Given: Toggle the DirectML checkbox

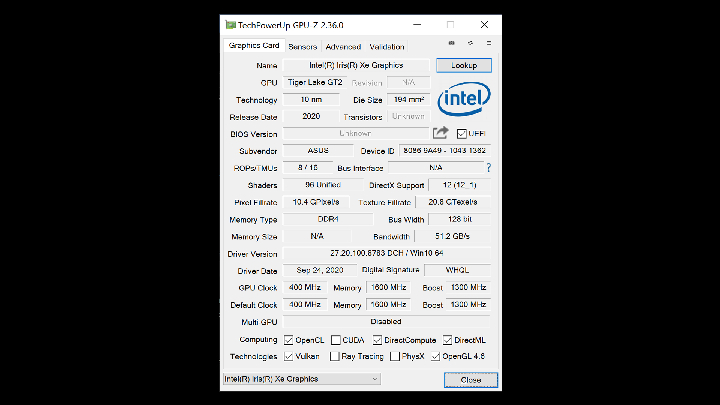Looking at the screenshot, I should 447,340.
